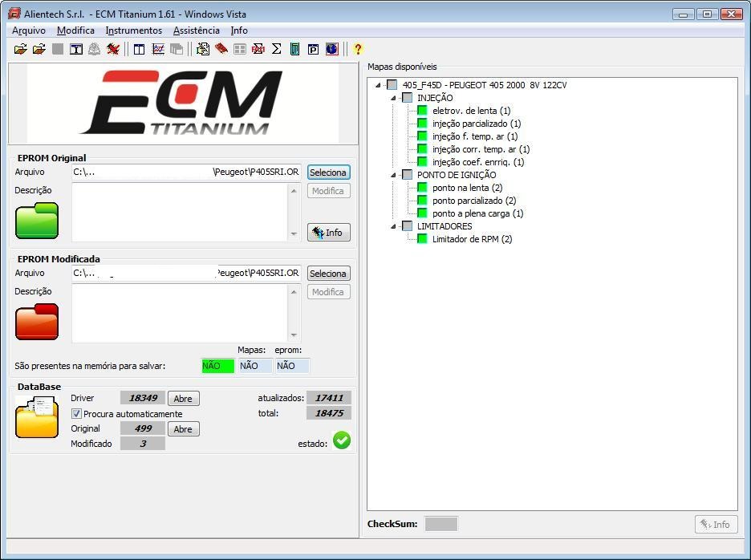Collapse the PONTO DE IGNIÇÃO tree node
Screen dimensions: 751x560
393,176
